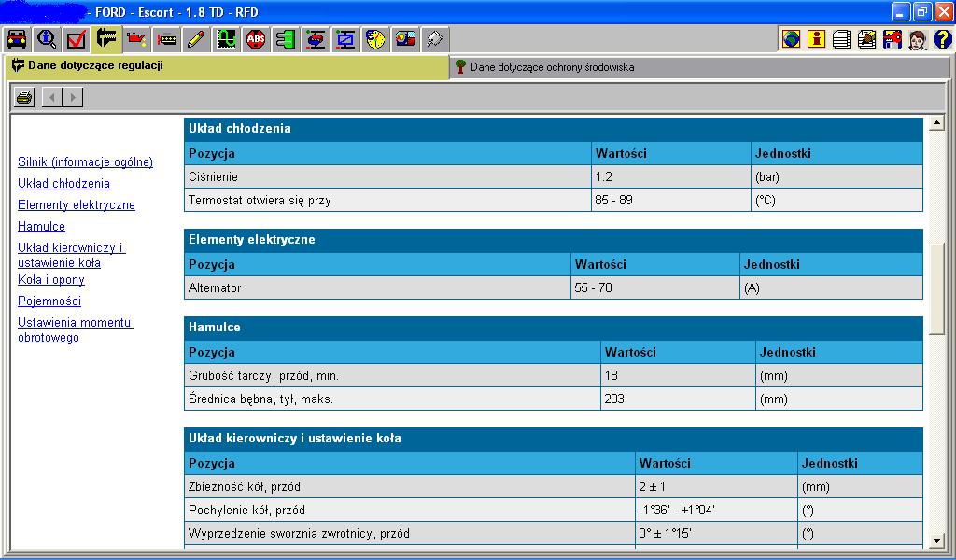
Task: Click the red car vehicle selection icon
Action: click(16, 39)
